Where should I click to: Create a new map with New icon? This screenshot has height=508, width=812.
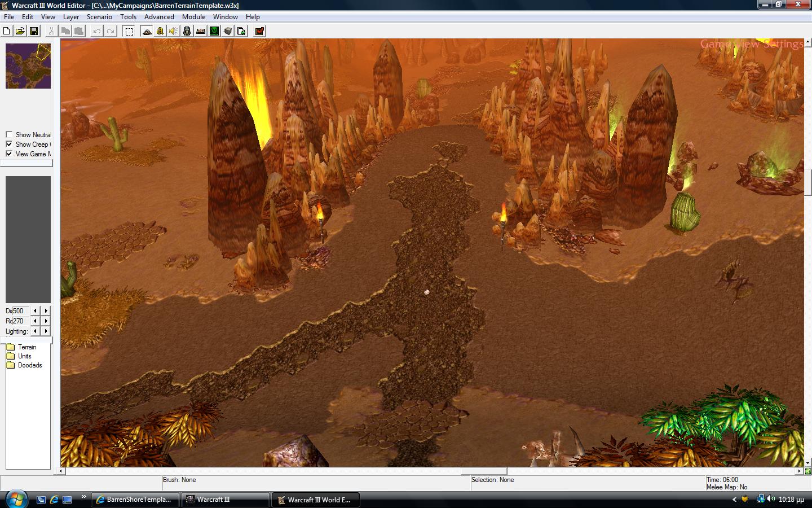7,31
